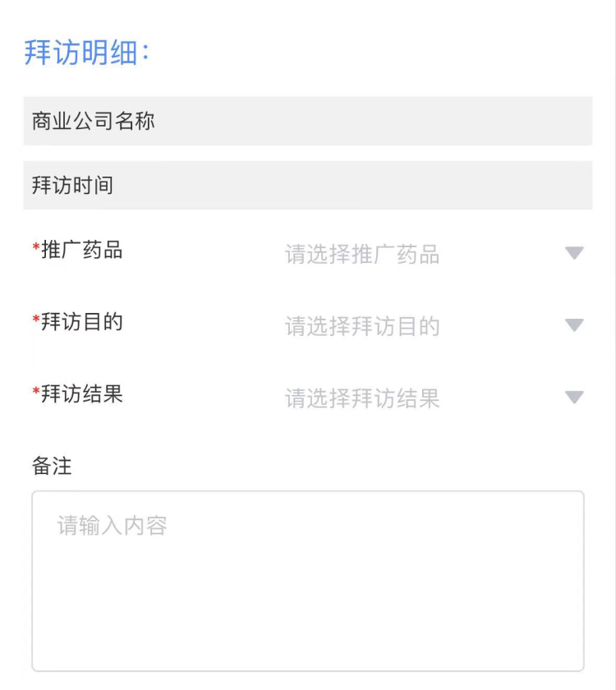Screen dimensions: 616x690
Task: Click the 备注 label
Action: [52, 466]
